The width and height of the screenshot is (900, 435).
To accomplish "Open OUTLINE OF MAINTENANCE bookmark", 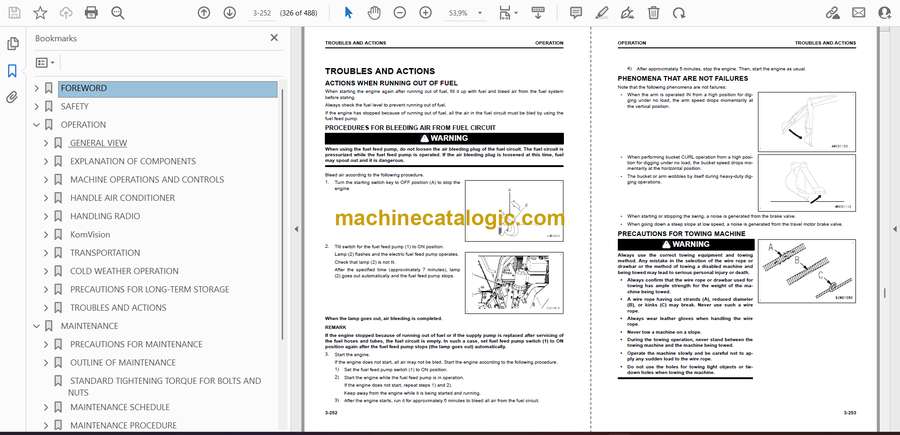I will 123,363.
